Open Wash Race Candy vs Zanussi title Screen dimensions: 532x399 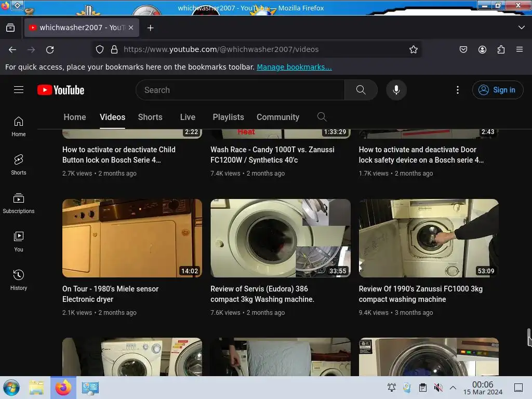coord(272,155)
